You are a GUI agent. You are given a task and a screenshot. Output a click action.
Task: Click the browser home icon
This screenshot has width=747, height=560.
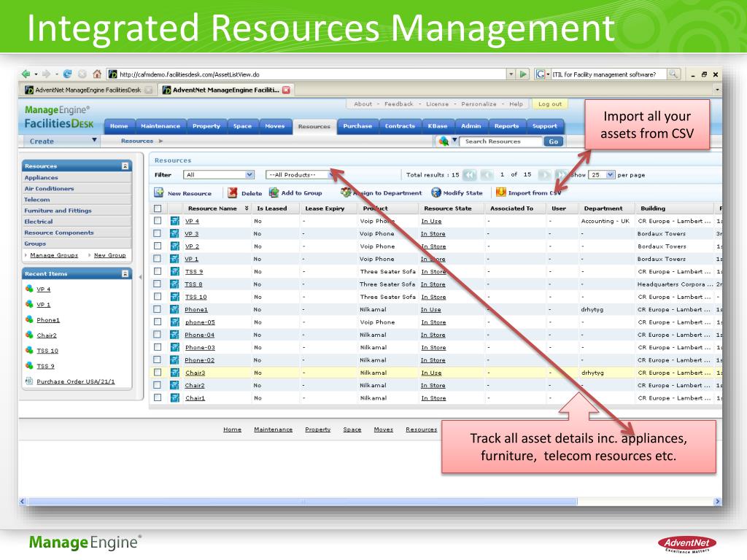[97, 74]
